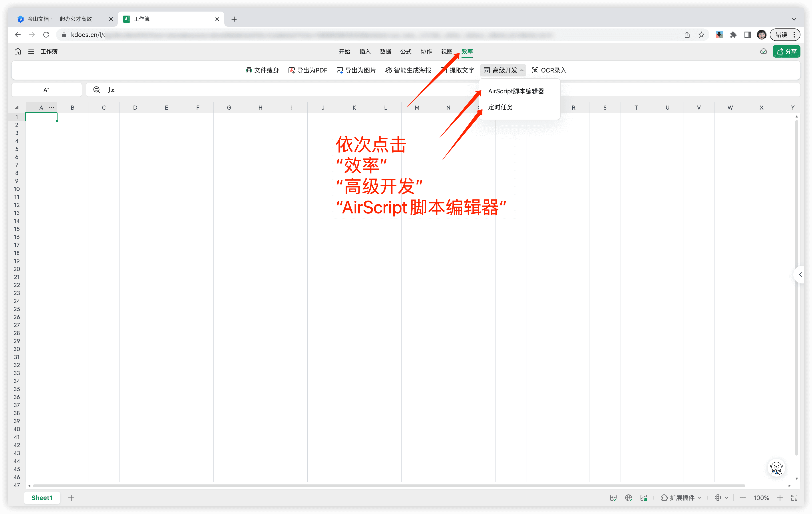Click the cloud sync status icon
The height and width of the screenshot is (514, 812).
click(763, 51)
